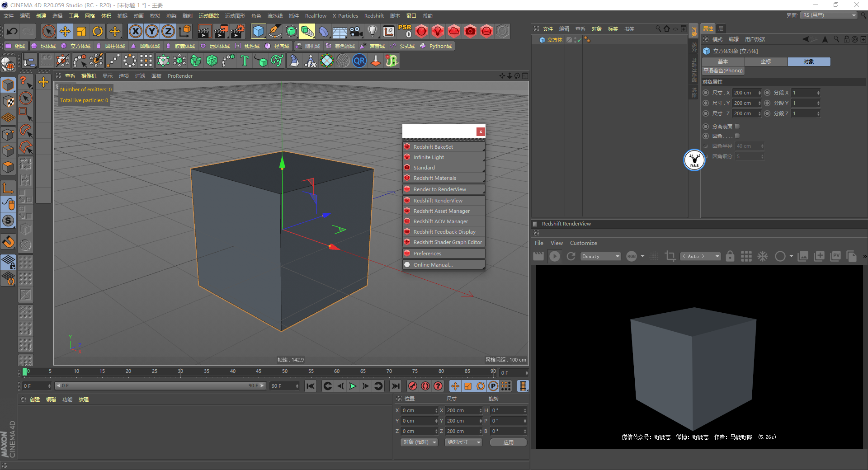868x470 pixels.
Task: Switch to the 基本 tab
Action: (x=723, y=61)
